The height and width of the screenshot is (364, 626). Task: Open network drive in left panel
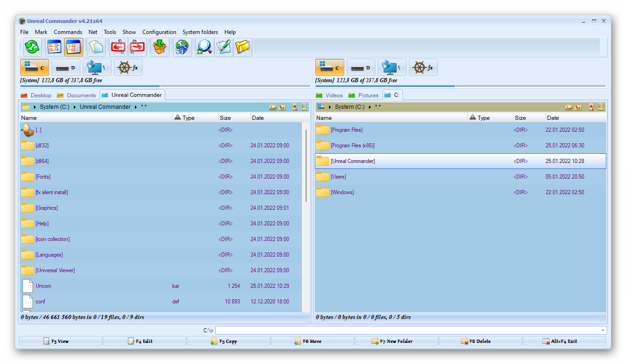point(97,67)
